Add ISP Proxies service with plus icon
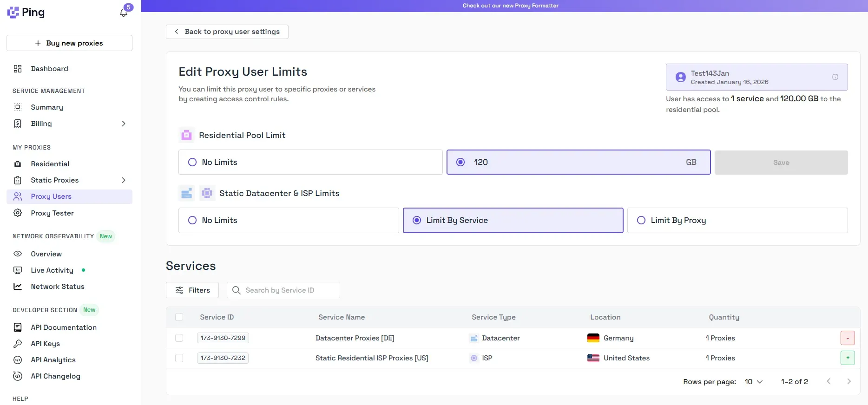The image size is (868, 405). [847, 358]
